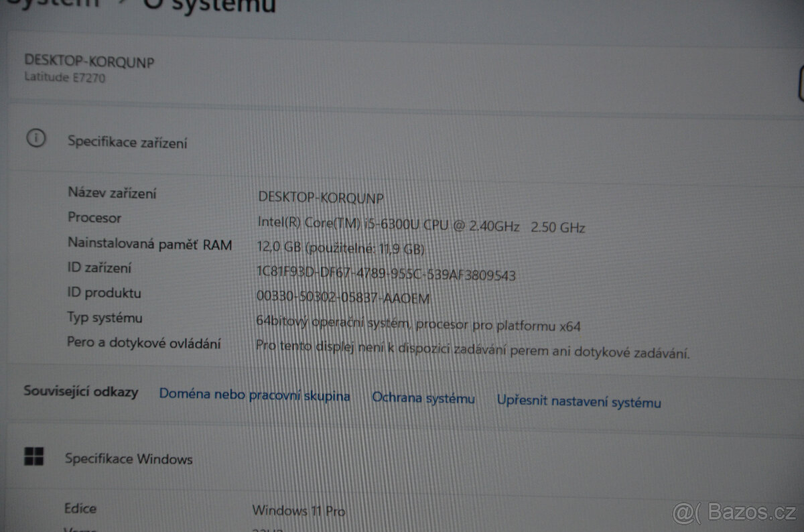Open the Doména nebo pracovní skupina link
Screen dimensions: 804x532
[x=255, y=395]
